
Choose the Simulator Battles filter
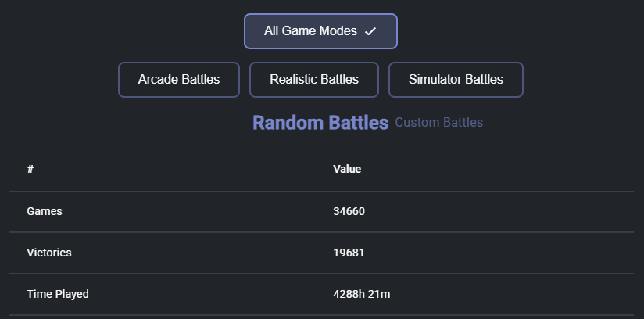[456, 80]
